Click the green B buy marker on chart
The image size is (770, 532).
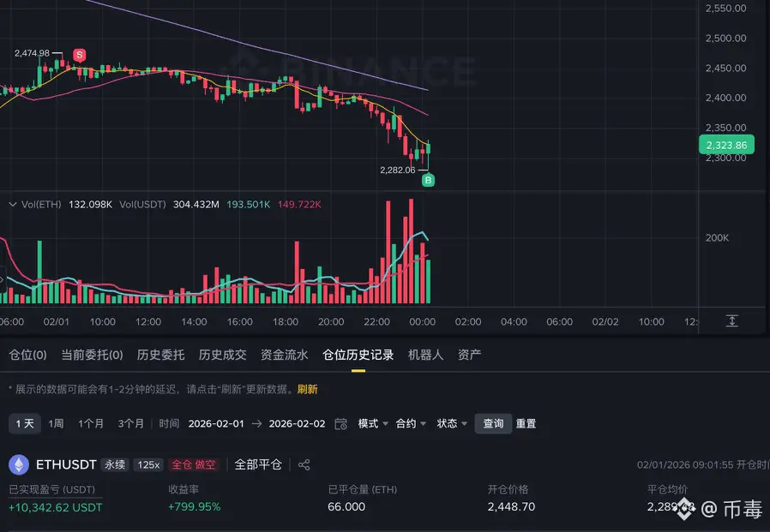[428, 180]
